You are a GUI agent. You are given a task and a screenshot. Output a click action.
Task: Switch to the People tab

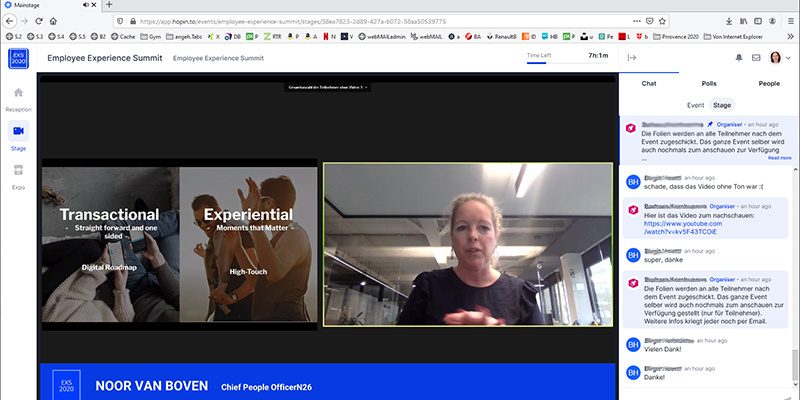pos(769,83)
